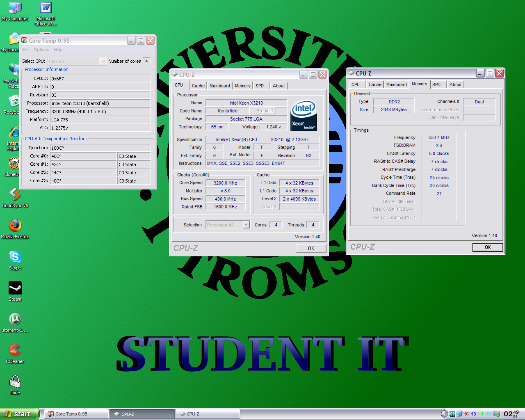
Task: Open the Microsoft Office Word shortcut
Action: [x=46, y=14]
